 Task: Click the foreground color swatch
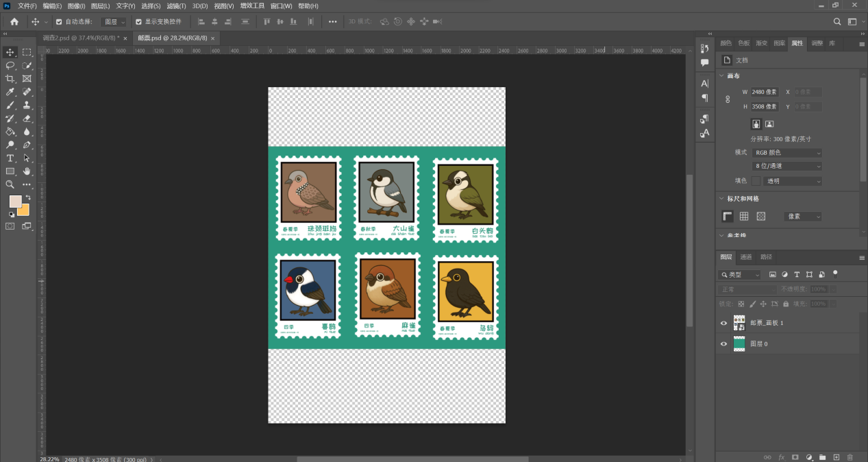[x=14, y=201]
